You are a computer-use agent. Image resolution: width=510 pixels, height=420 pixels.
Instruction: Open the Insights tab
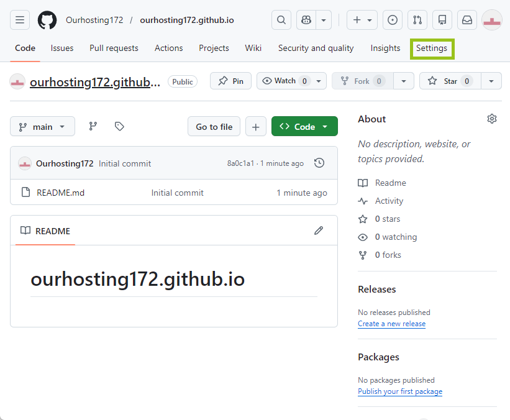click(x=385, y=48)
